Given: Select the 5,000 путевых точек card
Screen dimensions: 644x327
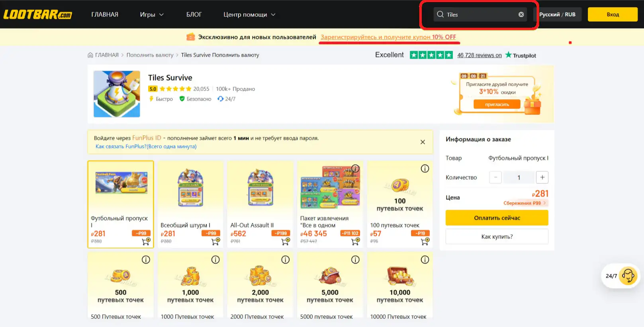Looking at the screenshot, I should click(x=330, y=285).
